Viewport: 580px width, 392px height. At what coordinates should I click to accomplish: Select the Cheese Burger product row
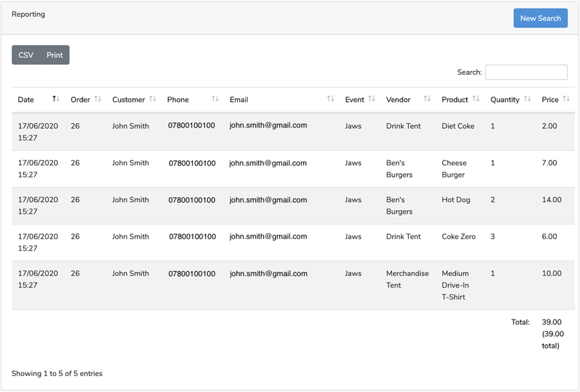point(293,169)
